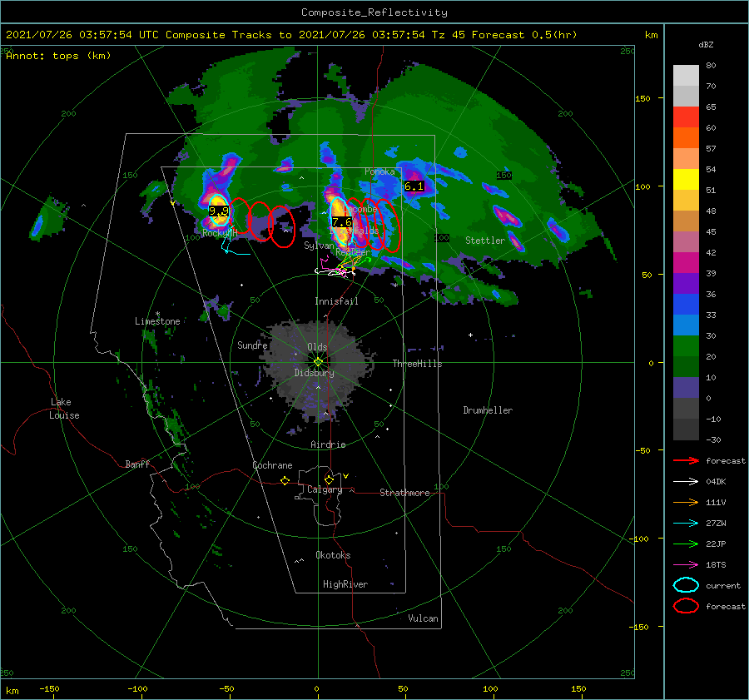Viewport: 749px width, 700px height.
Task: Click the magenta 18TS arrow legend icon
Action: point(687,565)
